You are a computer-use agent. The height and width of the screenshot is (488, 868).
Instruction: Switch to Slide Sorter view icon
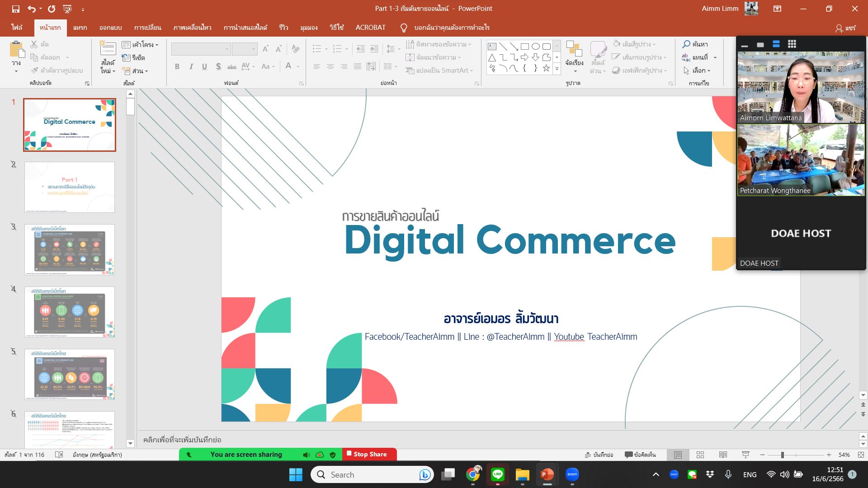tap(700, 455)
